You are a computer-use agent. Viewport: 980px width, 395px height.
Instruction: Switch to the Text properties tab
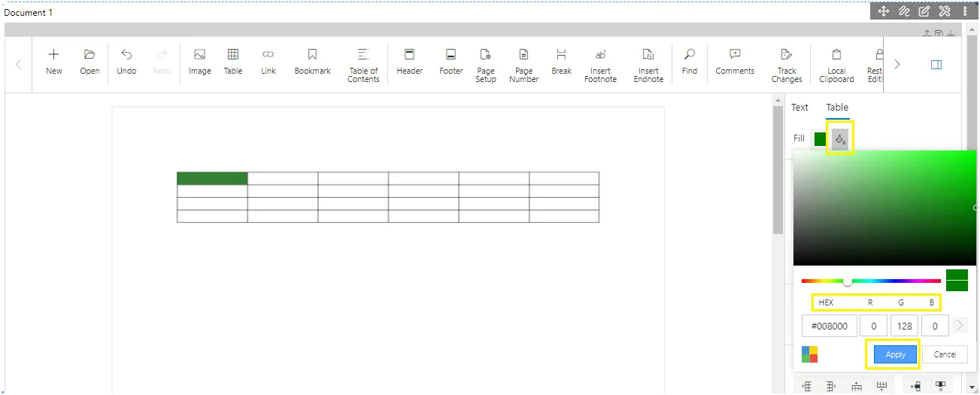(799, 108)
